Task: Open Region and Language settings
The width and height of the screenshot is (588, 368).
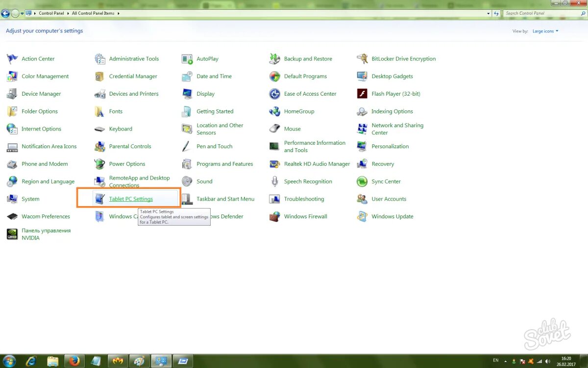Action: click(x=48, y=182)
